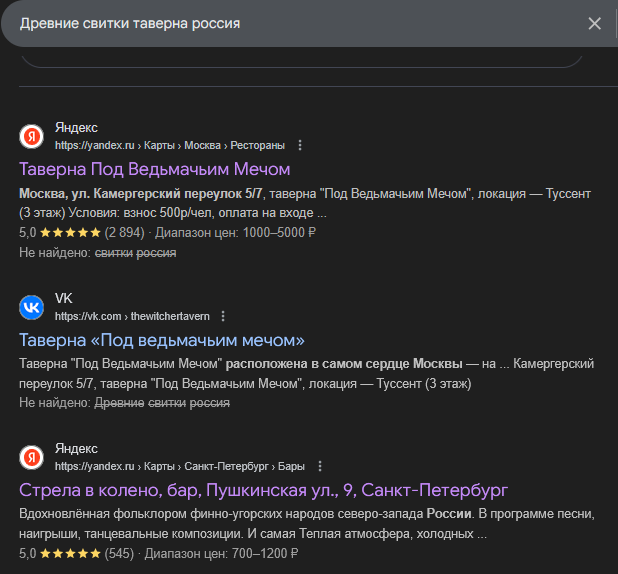This screenshot has width=618, height=574.
Task: Click the VK logo icon
Action: [x=32, y=308]
